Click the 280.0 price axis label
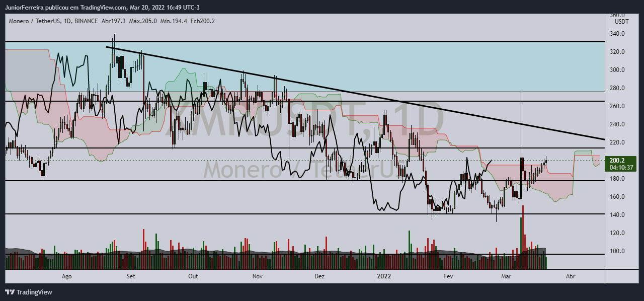Image resolution: width=644 pixels, height=301 pixels. coord(618,88)
